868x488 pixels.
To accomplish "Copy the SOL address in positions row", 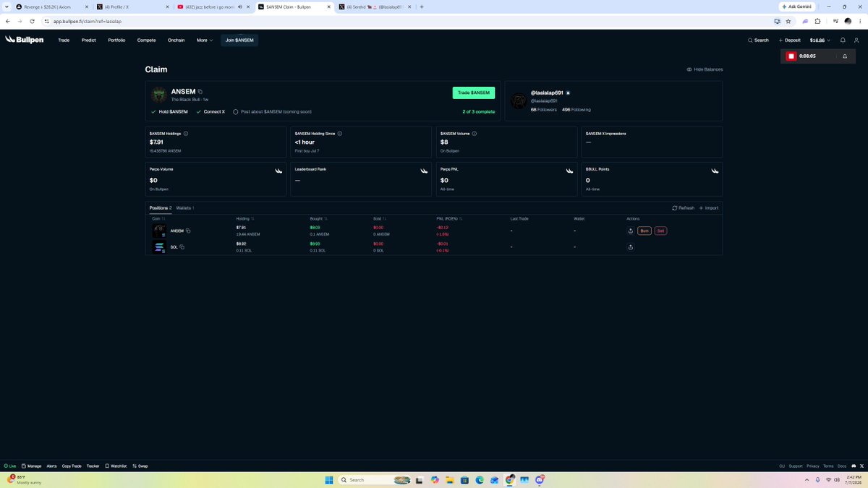I will (x=182, y=247).
